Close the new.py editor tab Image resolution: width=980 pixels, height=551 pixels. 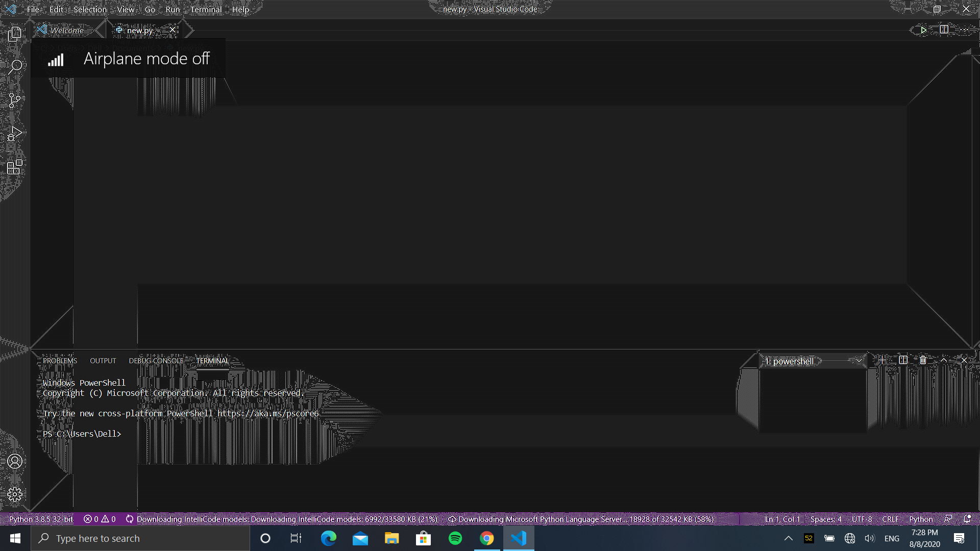(173, 30)
